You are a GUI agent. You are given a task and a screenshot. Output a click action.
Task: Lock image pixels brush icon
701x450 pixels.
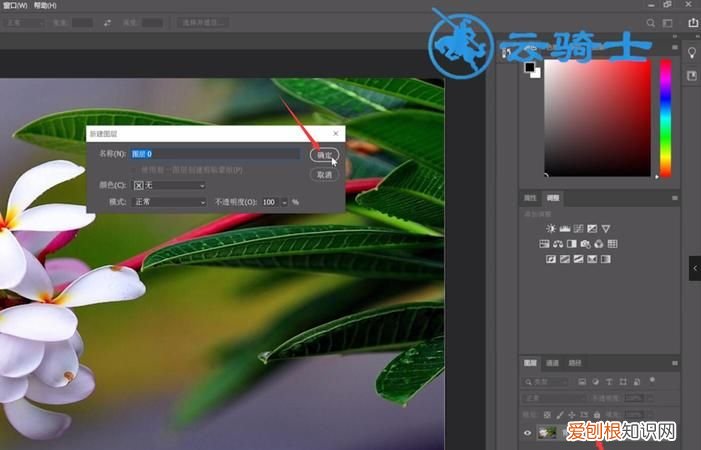(x=560, y=415)
